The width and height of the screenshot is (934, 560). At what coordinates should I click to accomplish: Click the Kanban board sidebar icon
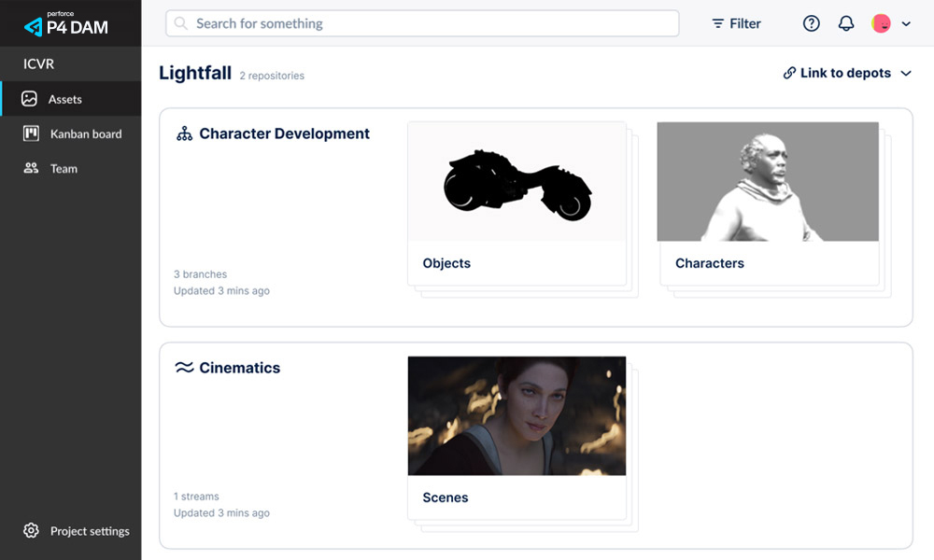coord(31,133)
